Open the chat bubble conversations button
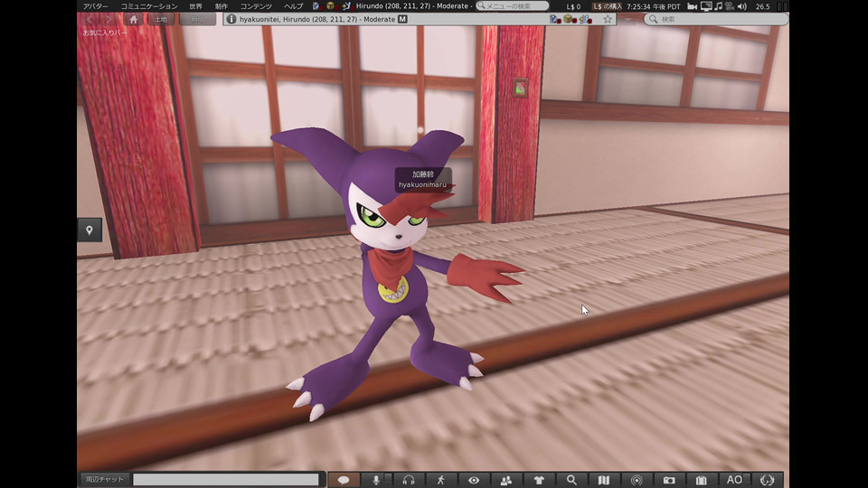 click(x=344, y=480)
